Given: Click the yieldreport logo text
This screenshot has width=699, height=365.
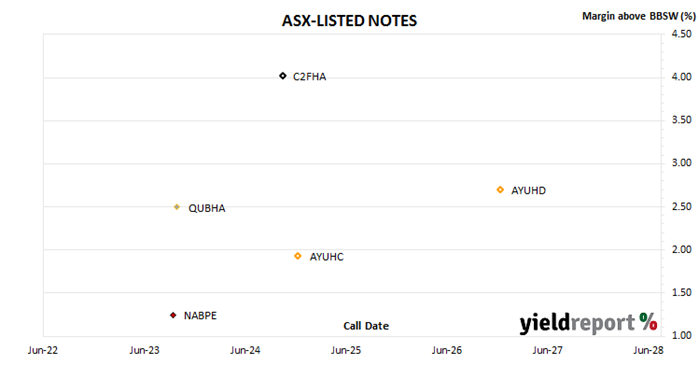Looking at the screenshot, I should tap(577, 323).
